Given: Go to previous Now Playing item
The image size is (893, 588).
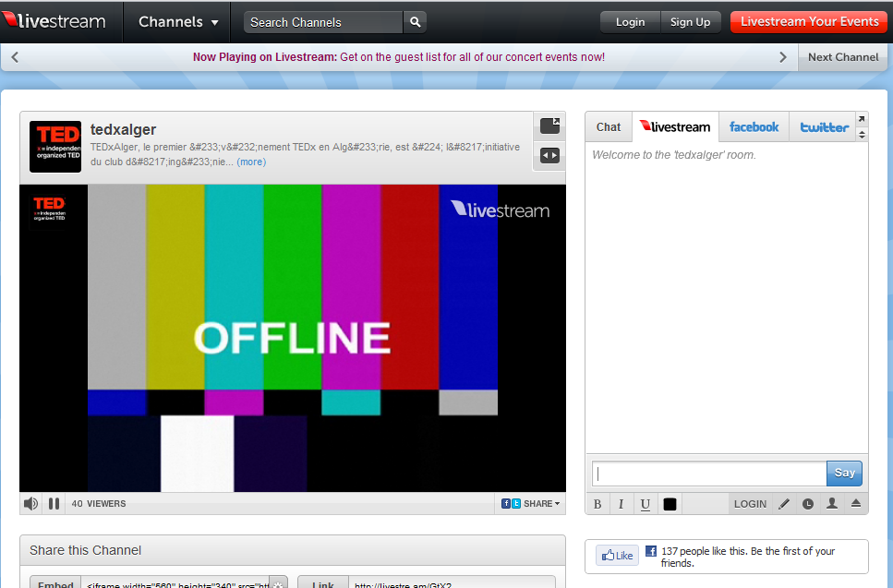Looking at the screenshot, I should coord(15,57).
